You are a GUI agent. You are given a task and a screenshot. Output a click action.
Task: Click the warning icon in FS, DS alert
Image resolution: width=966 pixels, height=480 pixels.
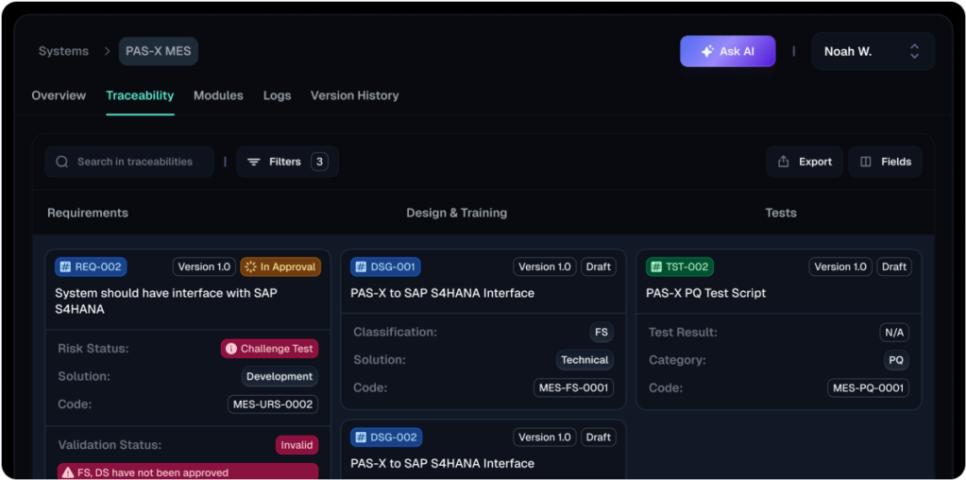coord(67,472)
